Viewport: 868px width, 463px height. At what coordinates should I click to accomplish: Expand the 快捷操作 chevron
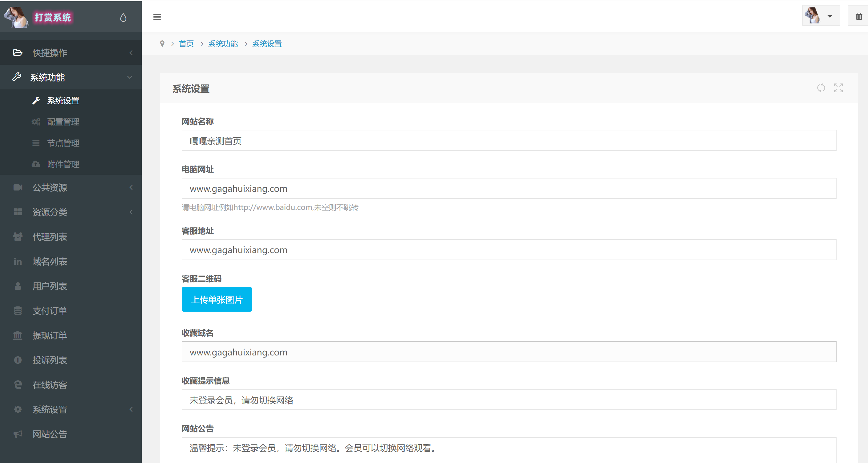pyautogui.click(x=131, y=53)
